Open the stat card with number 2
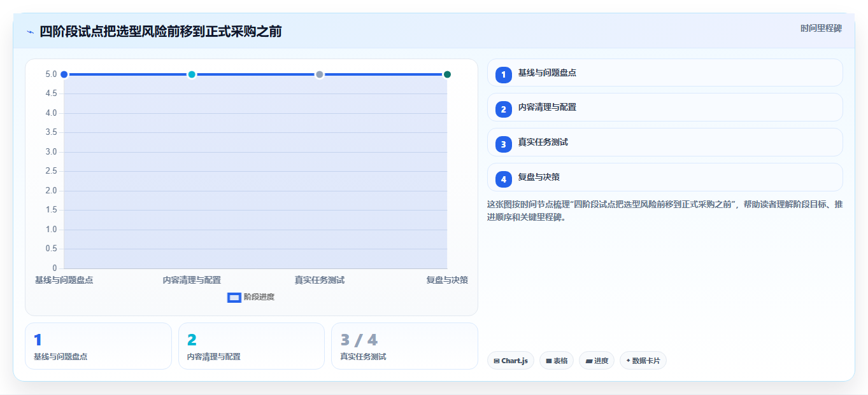 click(x=252, y=346)
